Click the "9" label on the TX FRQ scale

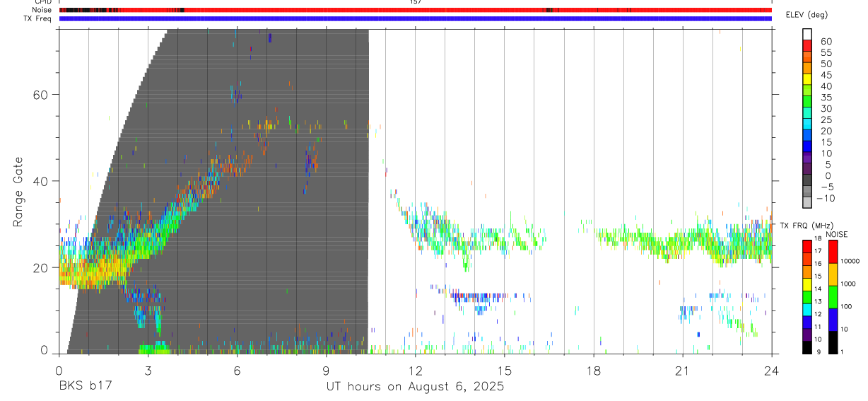pos(819,351)
